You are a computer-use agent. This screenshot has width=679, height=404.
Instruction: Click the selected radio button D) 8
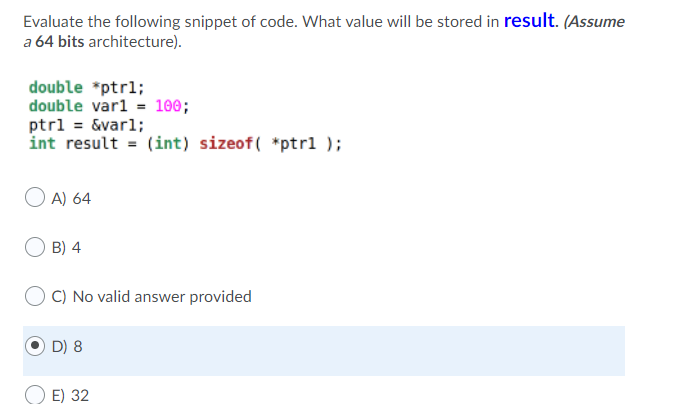[x=35, y=346]
